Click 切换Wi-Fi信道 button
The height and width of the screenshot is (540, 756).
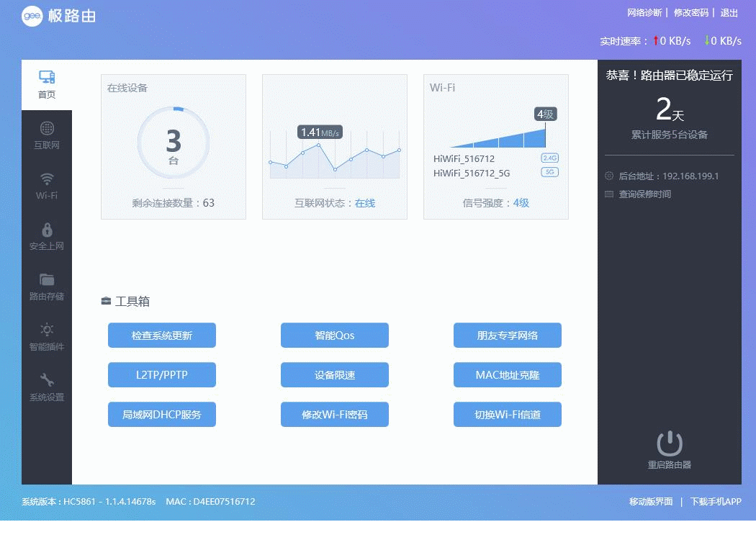pos(507,414)
